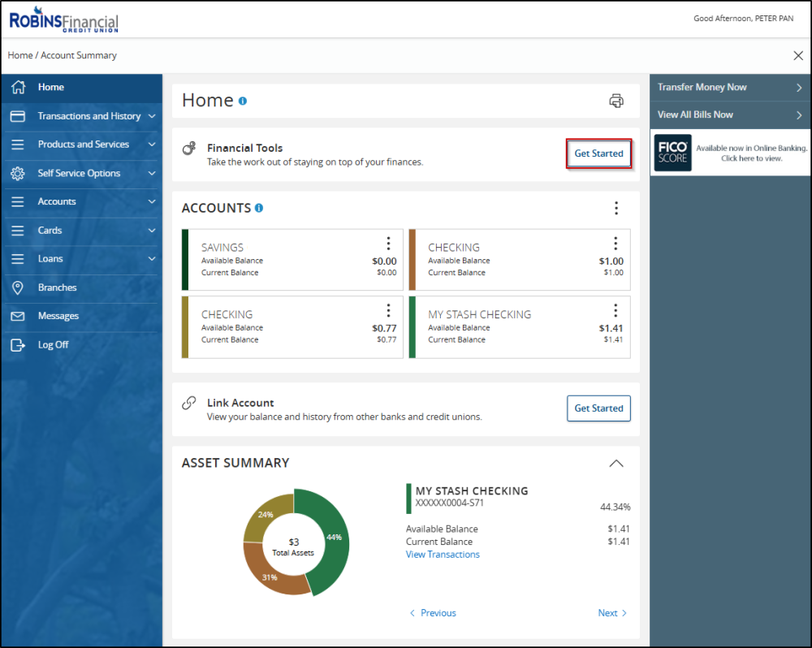This screenshot has height=648, width=812.
Task: Click the Log Off icon in the sidebar
Action: [18, 344]
